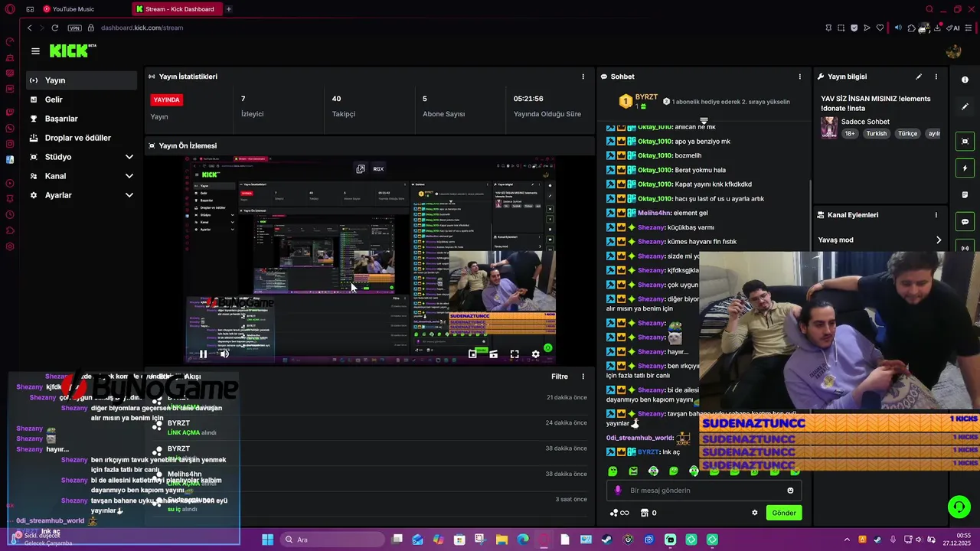Select the Stream - Kick Dashboard tab
Viewport: 980px width, 551px height.
pyautogui.click(x=176, y=9)
